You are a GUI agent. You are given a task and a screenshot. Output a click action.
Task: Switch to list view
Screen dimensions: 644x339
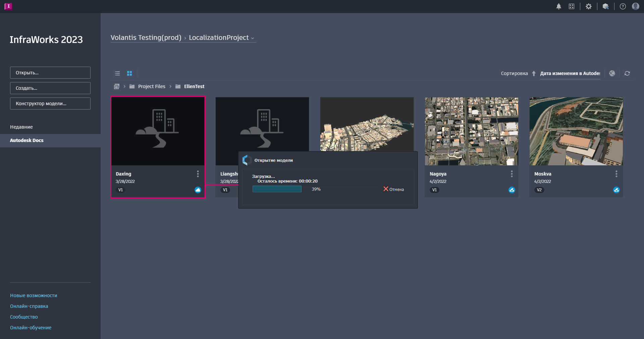click(117, 73)
